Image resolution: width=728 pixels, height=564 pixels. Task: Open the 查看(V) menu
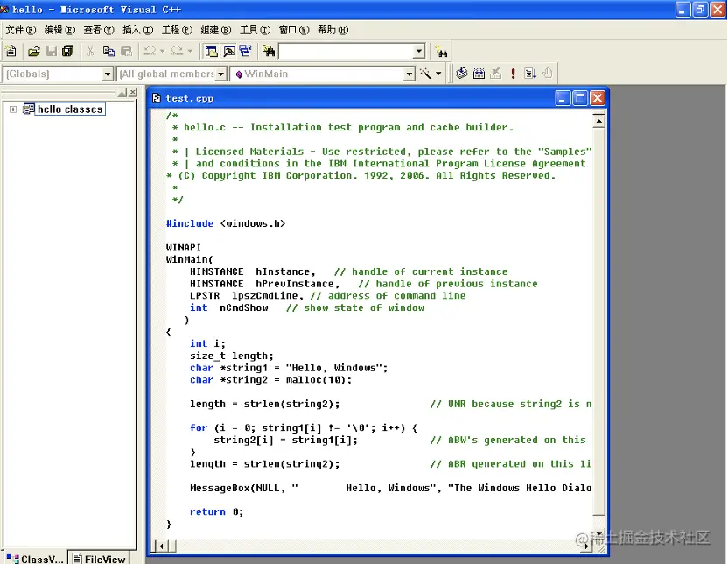(x=99, y=30)
